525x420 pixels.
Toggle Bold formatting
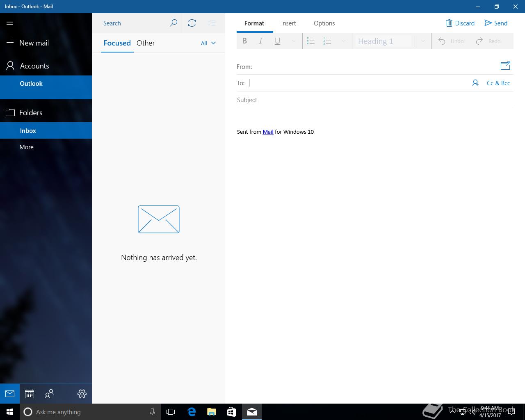tap(244, 41)
